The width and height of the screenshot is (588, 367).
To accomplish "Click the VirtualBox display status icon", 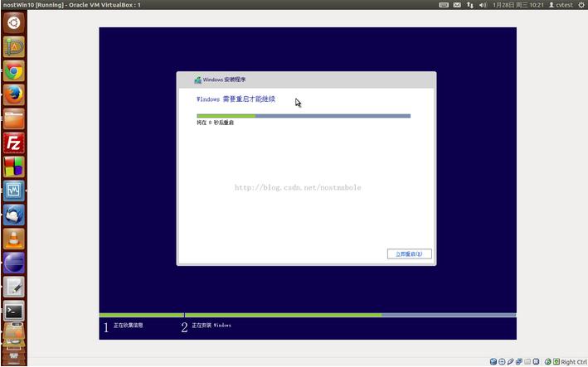I will (537, 362).
